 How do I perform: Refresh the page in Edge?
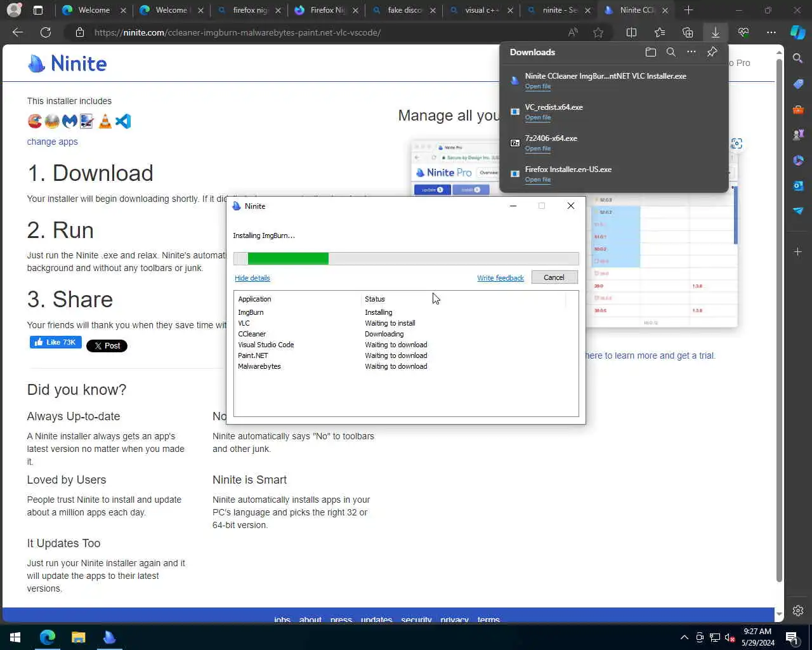tap(46, 32)
